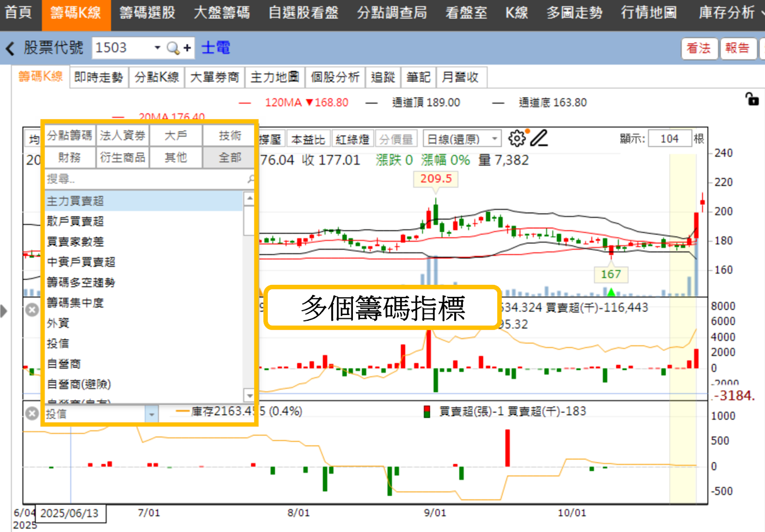Click the 報告 button
The width and height of the screenshot is (765, 532).
[x=738, y=48]
